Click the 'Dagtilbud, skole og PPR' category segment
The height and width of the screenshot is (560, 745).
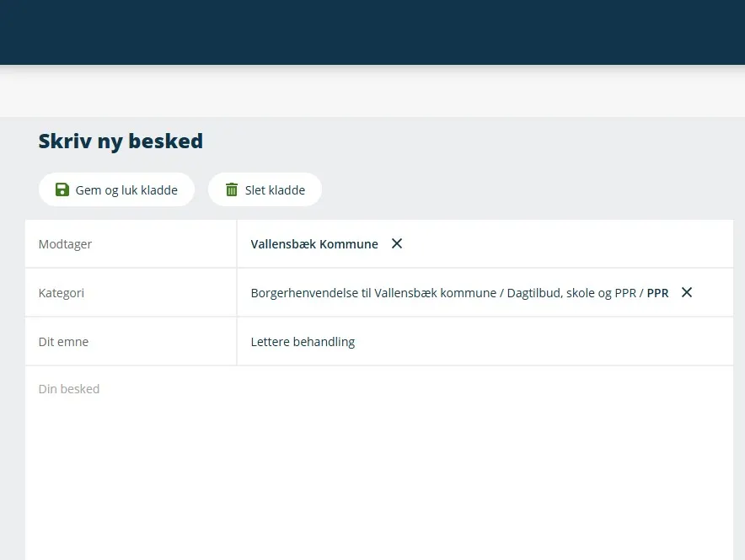(x=571, y=293)
